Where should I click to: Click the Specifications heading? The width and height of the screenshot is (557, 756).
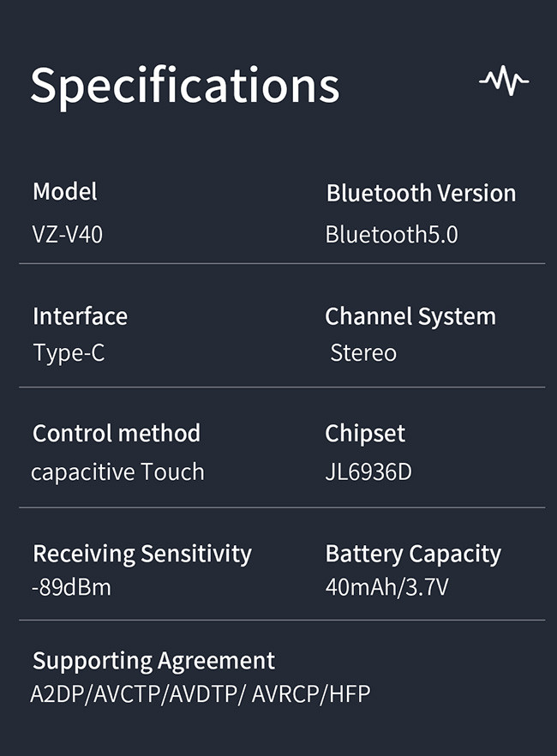(185, 87)
